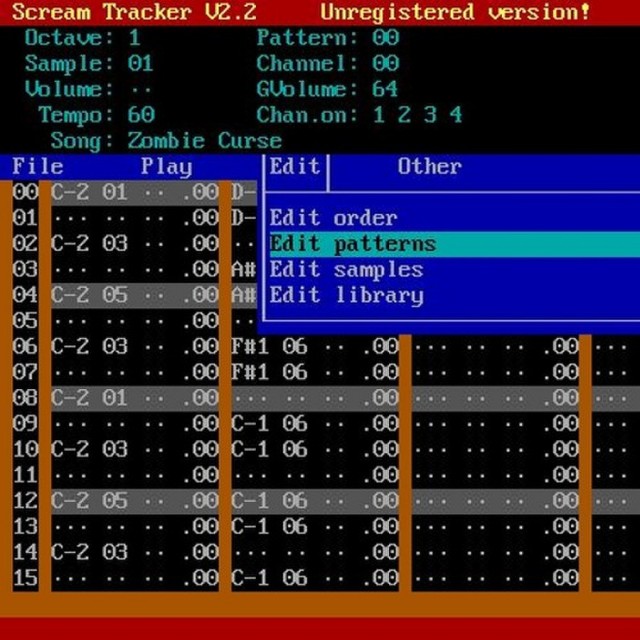Toggle channel 4 in Chan.on

pyautogui.click(x=456, y=115)
